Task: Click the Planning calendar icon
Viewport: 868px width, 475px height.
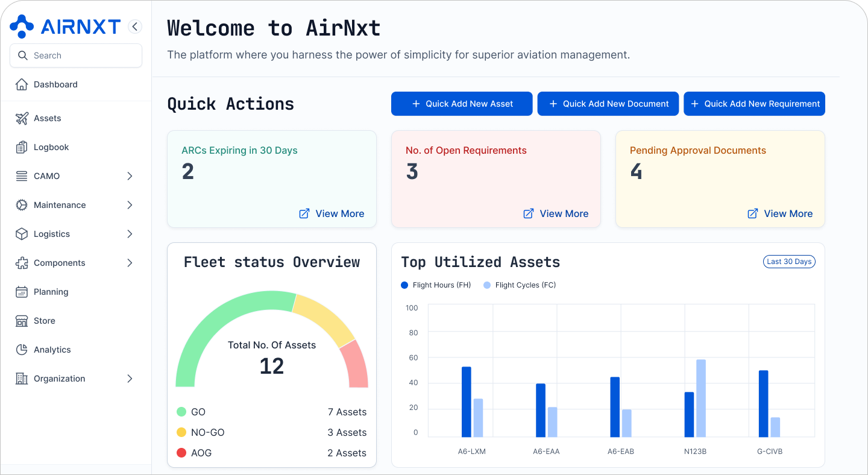Action: pos(21,292)
